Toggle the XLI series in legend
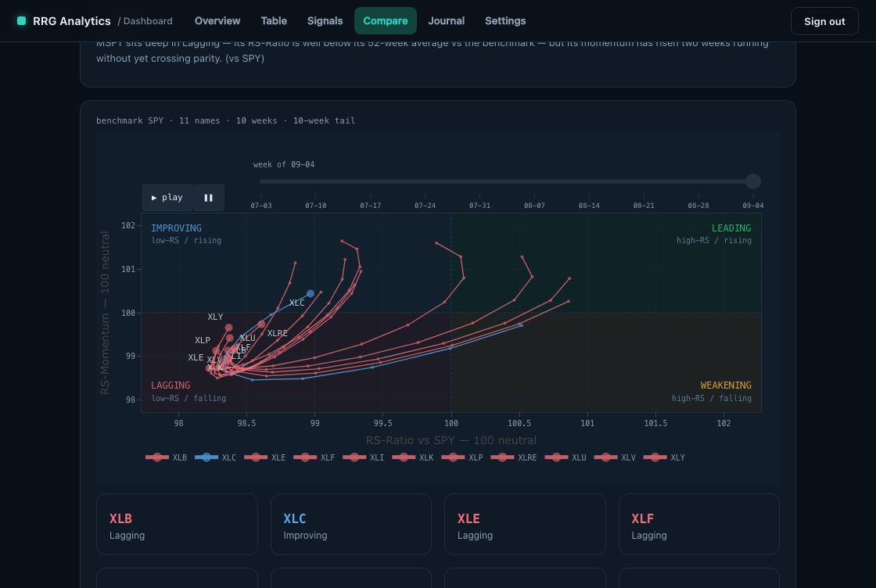876x588 pixels. (364, 457)
